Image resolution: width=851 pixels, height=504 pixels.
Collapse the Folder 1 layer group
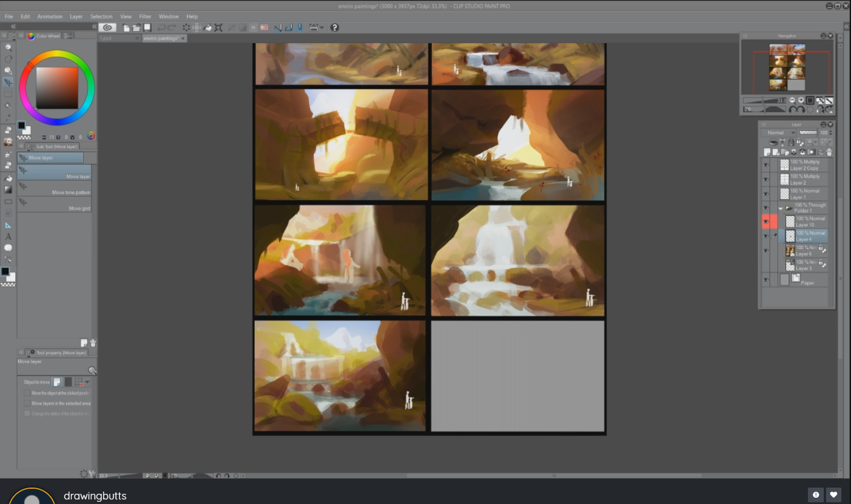click(x=781, y=208)
